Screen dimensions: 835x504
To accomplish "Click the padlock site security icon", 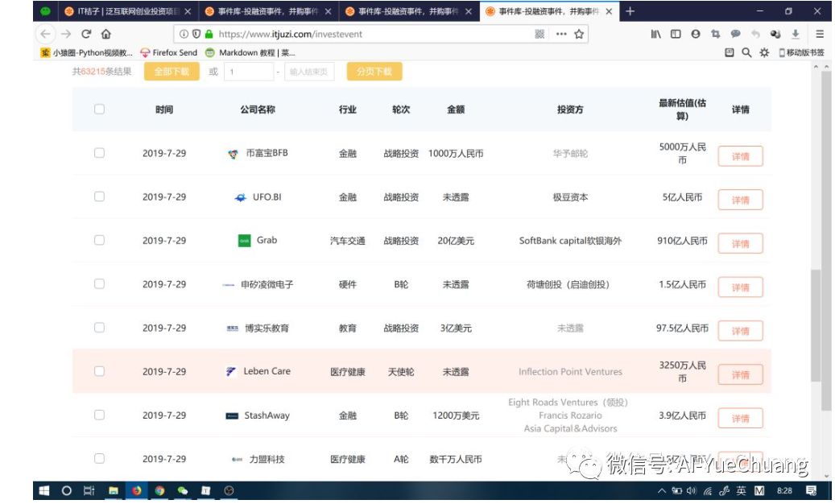I will tap(209, 34).
